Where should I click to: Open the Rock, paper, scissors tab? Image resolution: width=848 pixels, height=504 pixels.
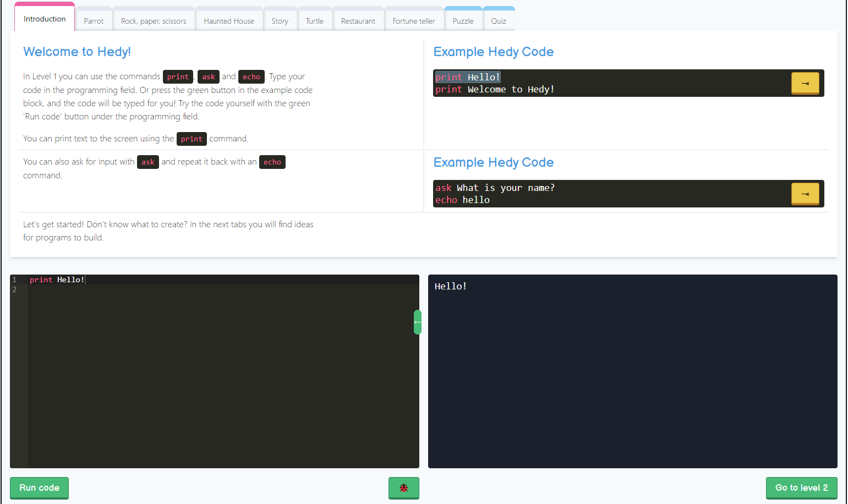(154, 20)
